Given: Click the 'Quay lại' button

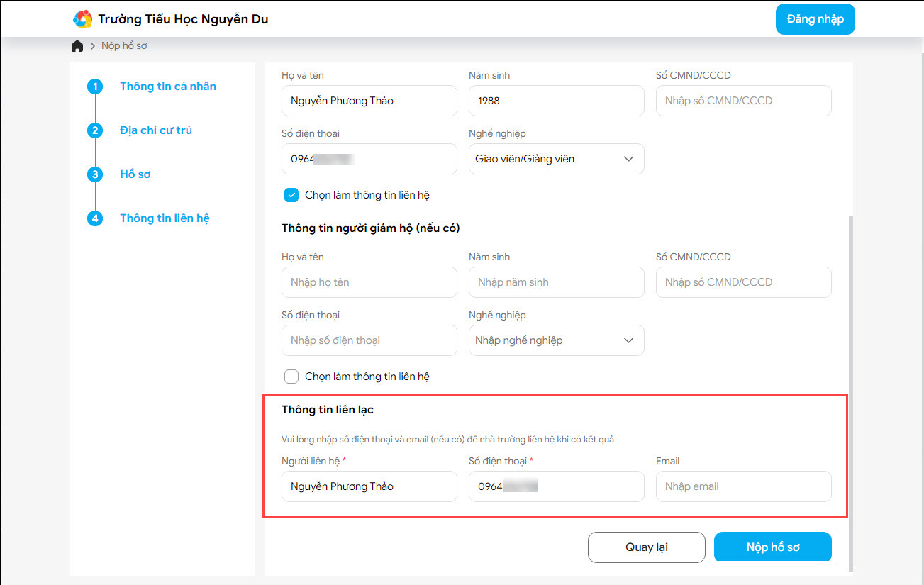Looking at the screenshot, I should tap(646, 547).
